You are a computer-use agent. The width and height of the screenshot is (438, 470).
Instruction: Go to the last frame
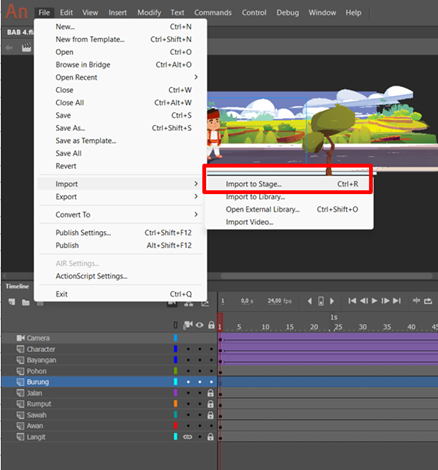397,301
